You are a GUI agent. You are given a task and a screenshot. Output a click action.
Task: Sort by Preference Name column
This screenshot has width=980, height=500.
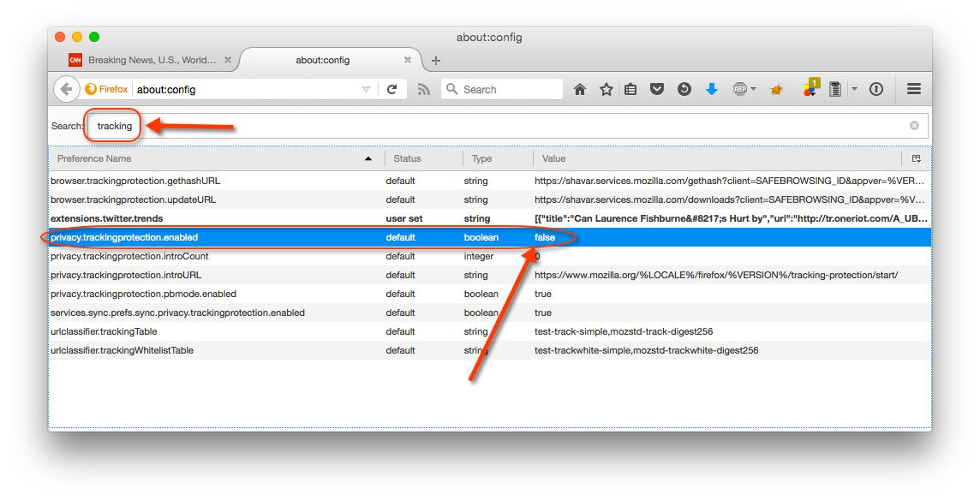pos(216,158)
